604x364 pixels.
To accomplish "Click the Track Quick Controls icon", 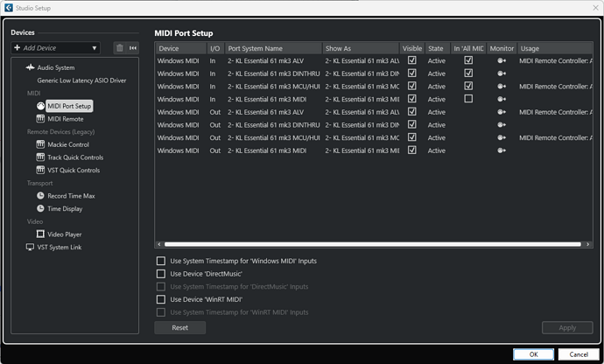I will pos(40,157).
